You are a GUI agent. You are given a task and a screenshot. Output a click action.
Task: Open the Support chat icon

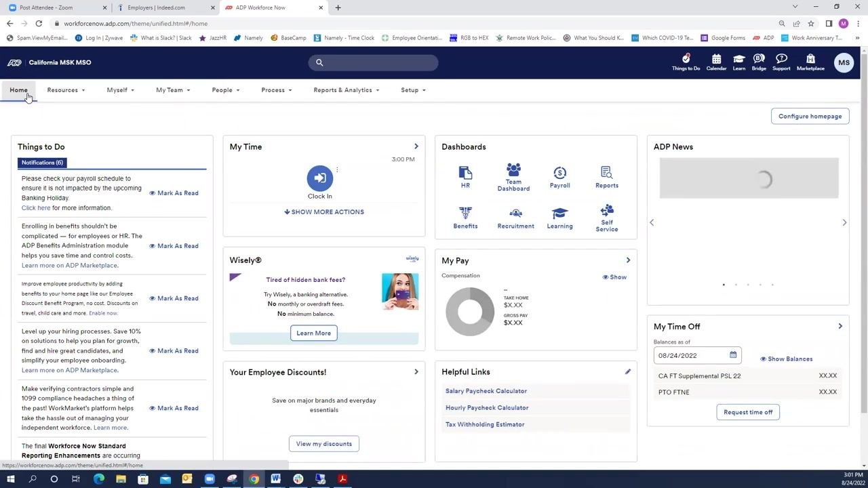[x=781, y=62]
